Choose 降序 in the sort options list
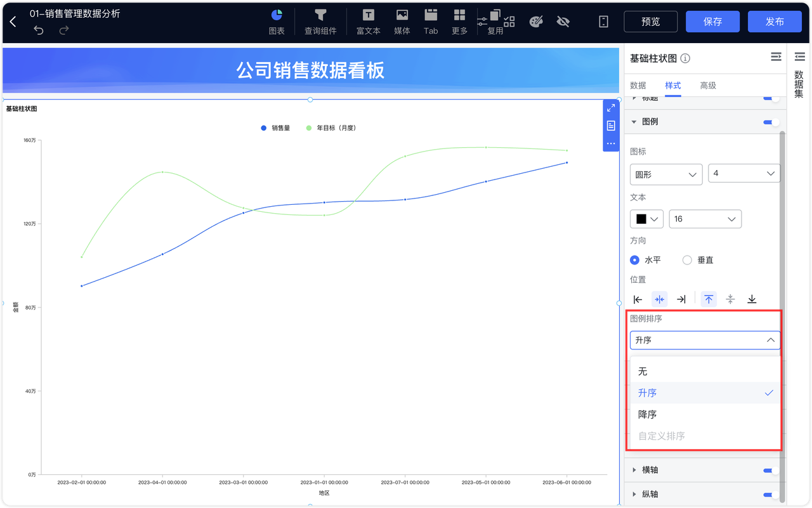The height and width of the screenshot is (508, 812). pos(647,414)
